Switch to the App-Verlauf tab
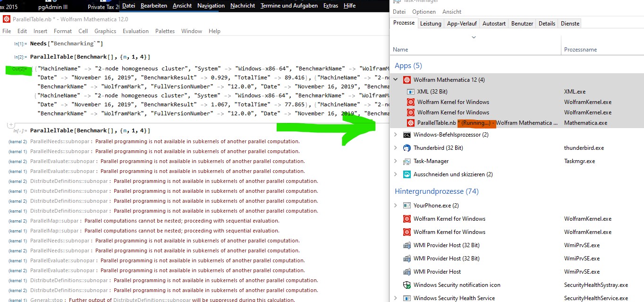644x302 pixels. 462,24
